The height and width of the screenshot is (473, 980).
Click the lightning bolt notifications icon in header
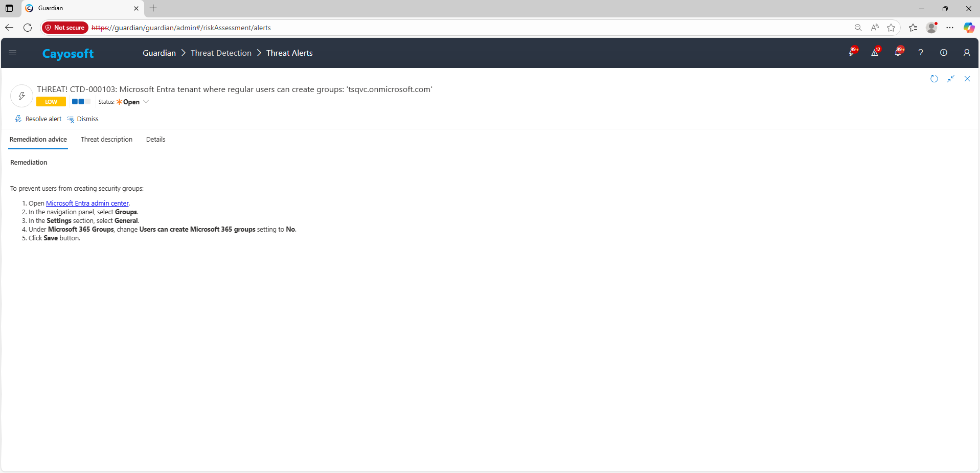(x=852, y=53)
